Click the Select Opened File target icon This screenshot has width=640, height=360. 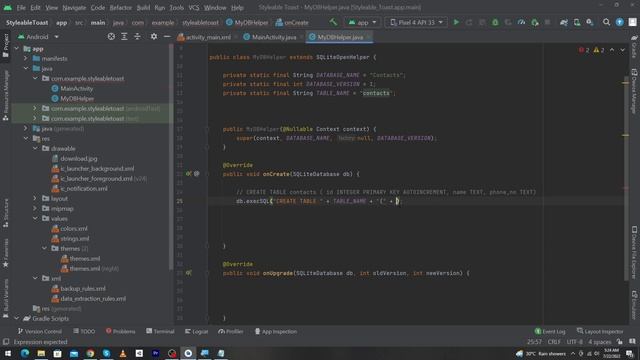click(x=111, y=37)
